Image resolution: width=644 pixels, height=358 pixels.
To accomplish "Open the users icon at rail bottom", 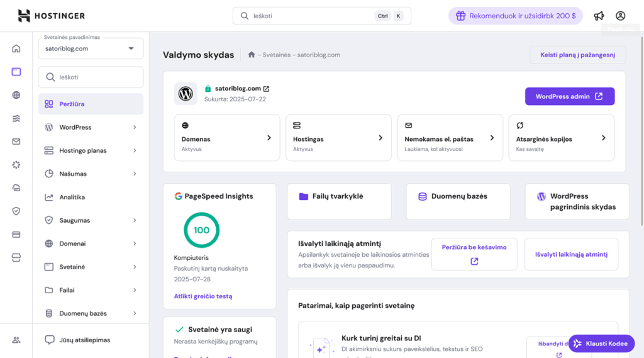I will tap(16, 340).
